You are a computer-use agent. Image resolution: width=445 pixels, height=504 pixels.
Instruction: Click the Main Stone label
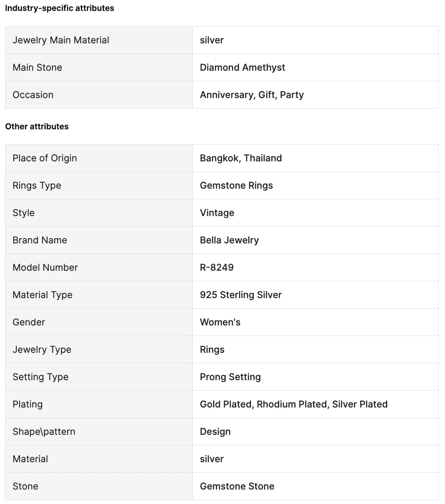tap(37, 68)
